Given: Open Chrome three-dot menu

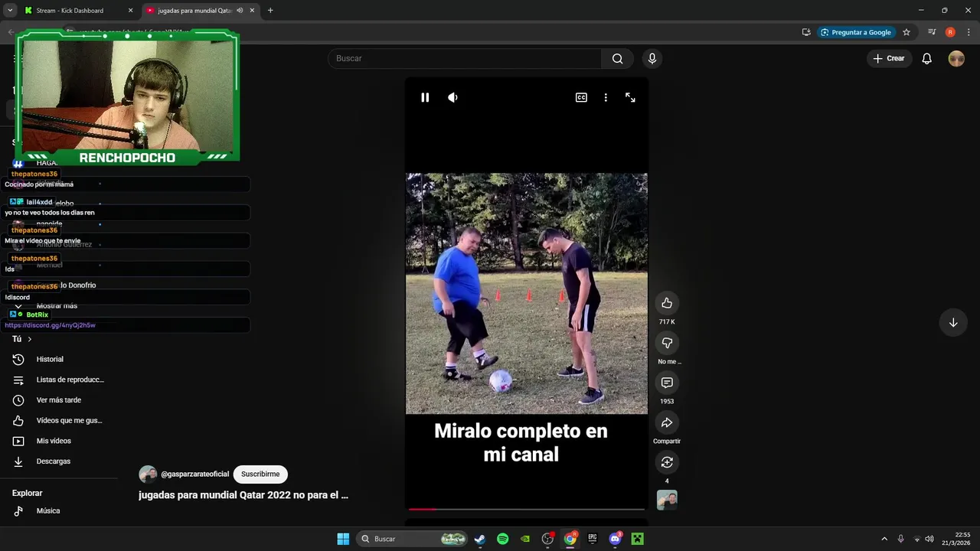Looking at the screenshot, I should tap(969, 32).
